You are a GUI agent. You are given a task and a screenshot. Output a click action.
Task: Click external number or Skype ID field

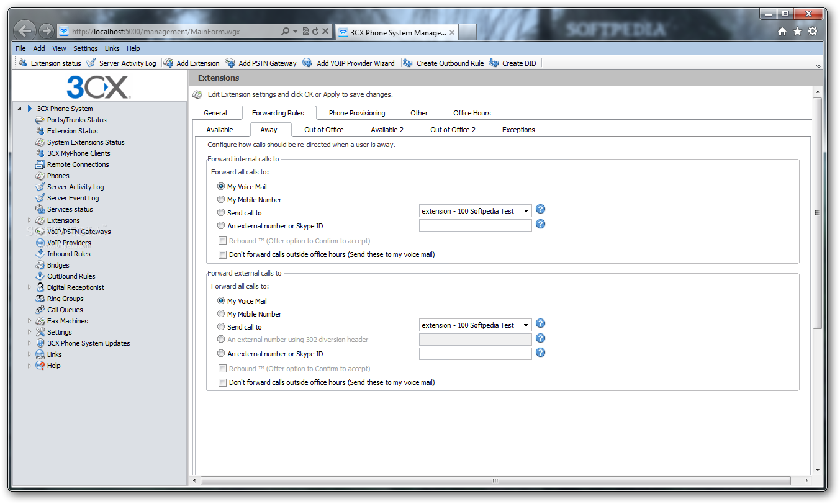476,354
